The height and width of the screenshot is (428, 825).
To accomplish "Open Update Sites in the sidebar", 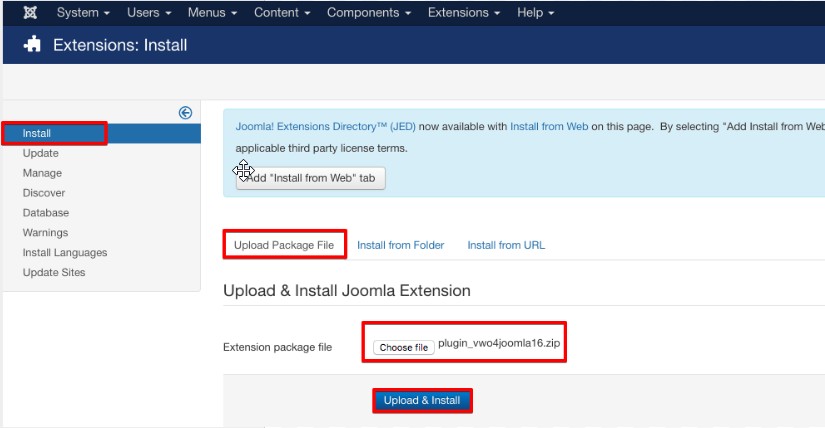I will click(x=54, y=272).
